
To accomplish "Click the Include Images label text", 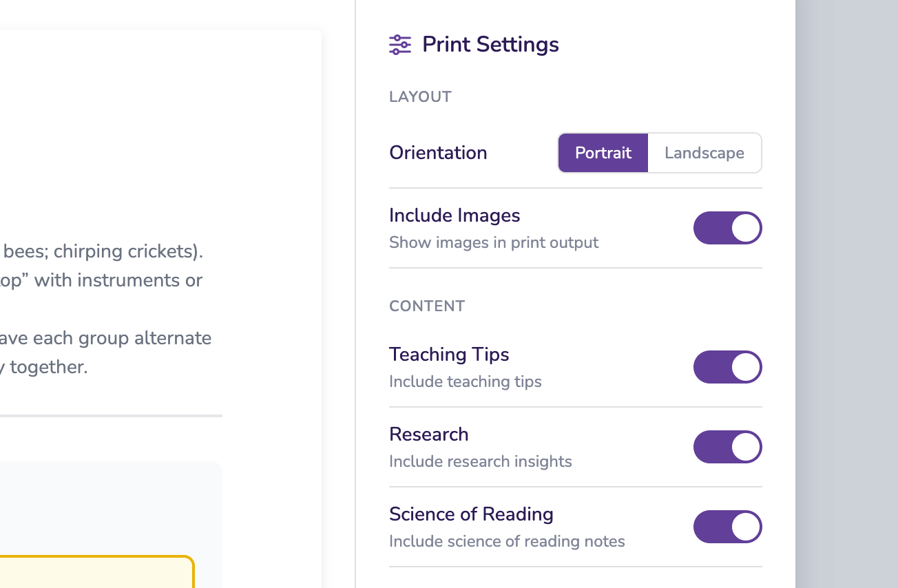I will (x=455, y=216).
